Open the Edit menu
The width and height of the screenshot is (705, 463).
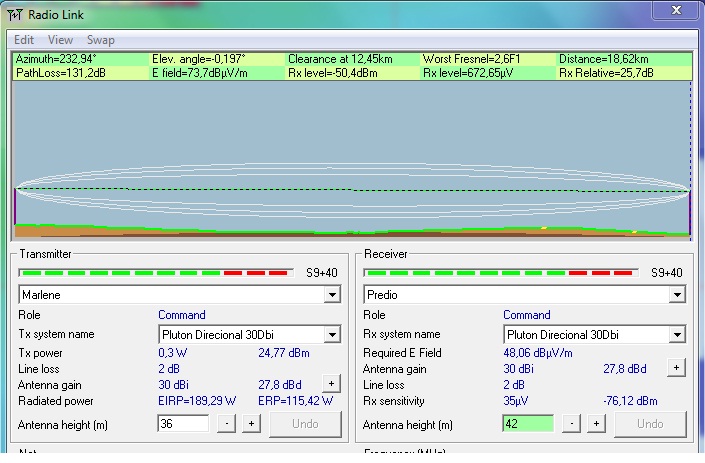[24, 40]
